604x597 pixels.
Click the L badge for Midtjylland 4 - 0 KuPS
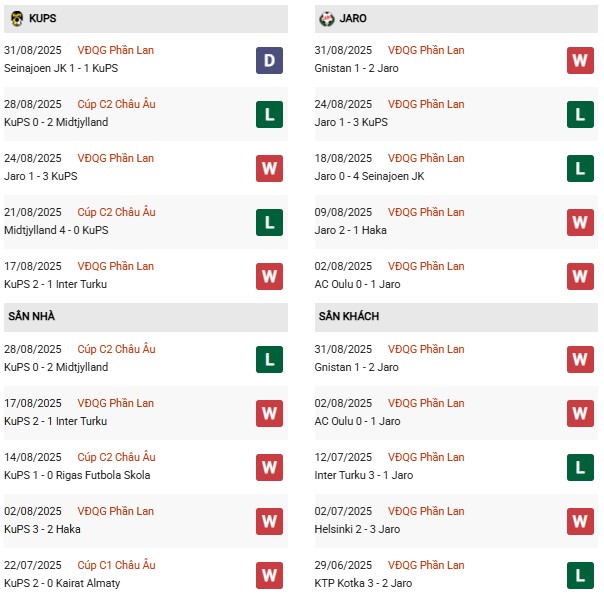pyautogui.click(x=269, y=222)
